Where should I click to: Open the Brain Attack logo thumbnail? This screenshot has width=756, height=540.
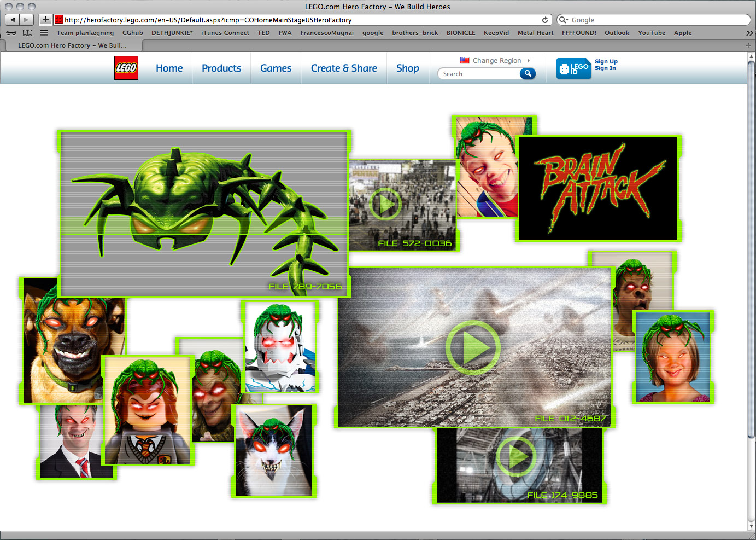tap(598, 188)
